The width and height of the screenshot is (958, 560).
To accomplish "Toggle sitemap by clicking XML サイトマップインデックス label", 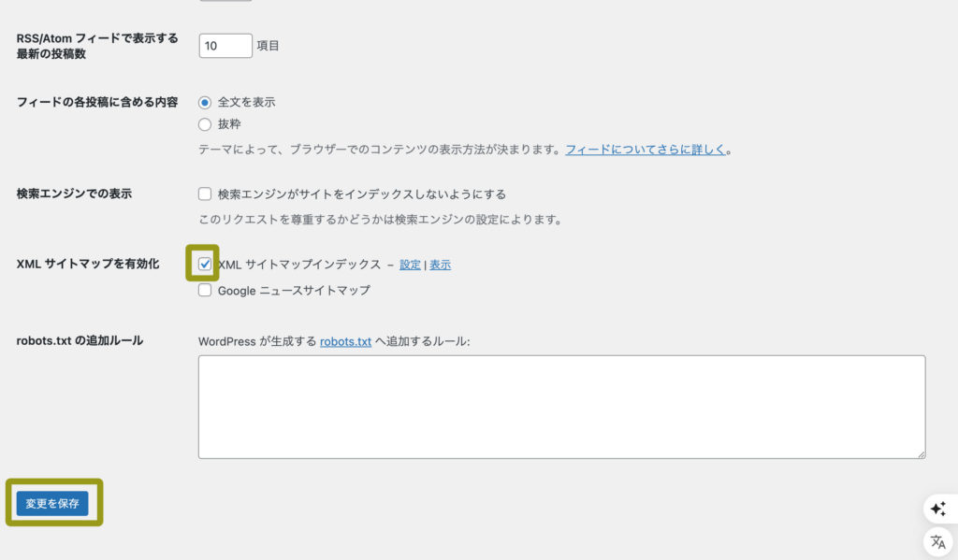I will click(299, 266).
